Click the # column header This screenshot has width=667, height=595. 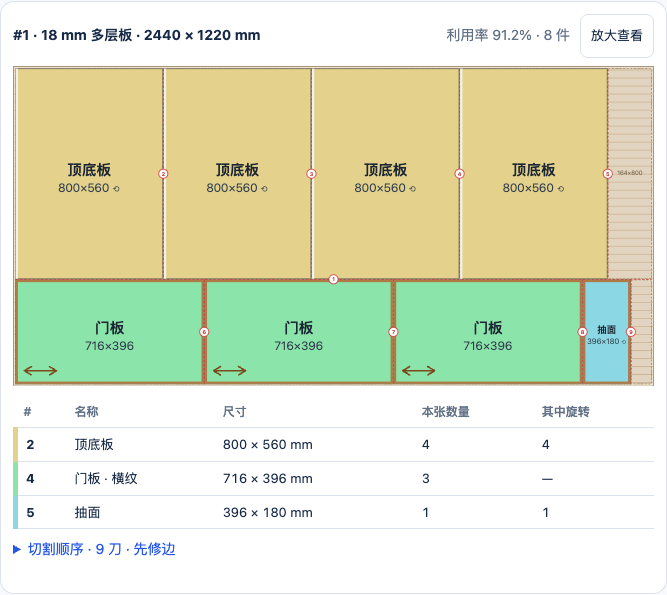(x=27, y=412)
